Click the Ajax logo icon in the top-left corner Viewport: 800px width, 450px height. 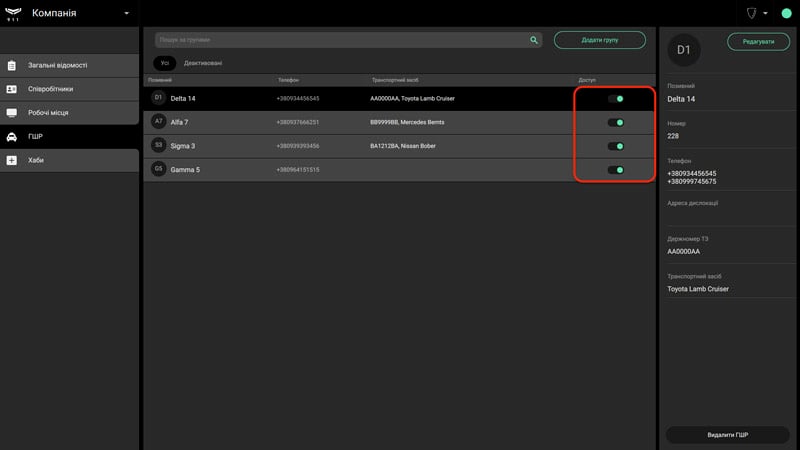13,13
